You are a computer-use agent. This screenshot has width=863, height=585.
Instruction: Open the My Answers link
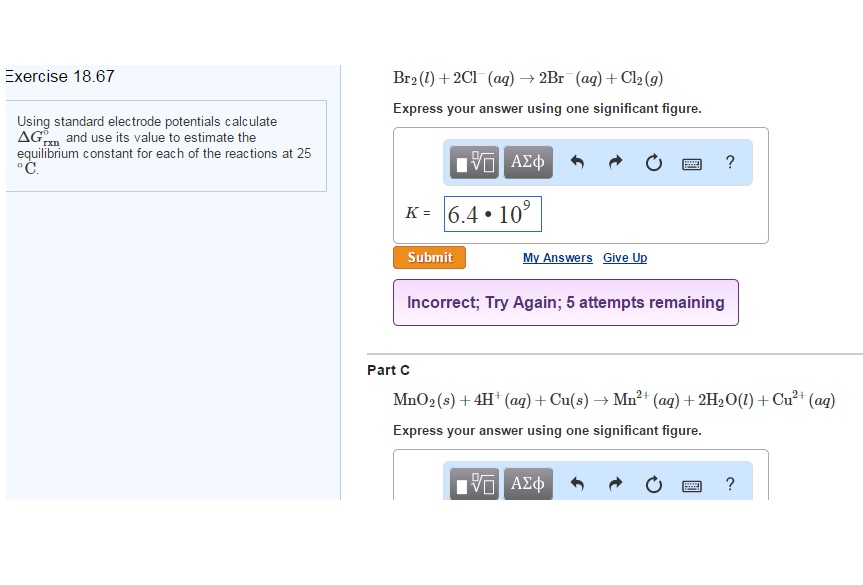coord(557,257)
